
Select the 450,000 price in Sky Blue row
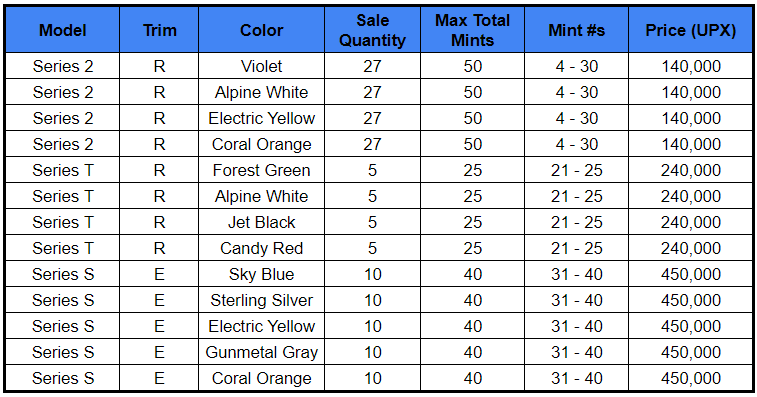click(x=690, y=274)
